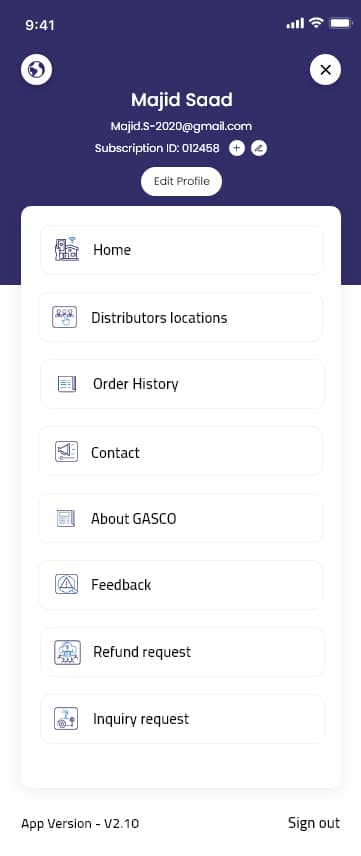Screen dimensions: 361x856
Task: Tap the Home house icon
Action: pyautogui.click(x=67, y=249)
